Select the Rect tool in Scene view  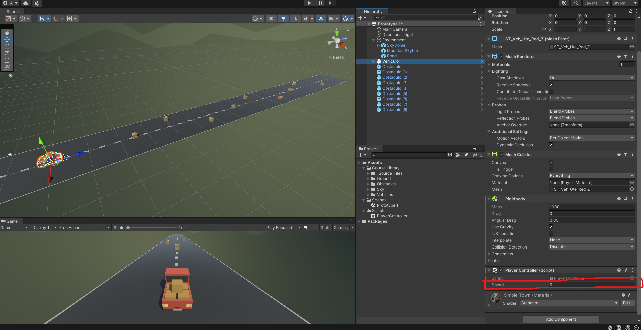coord(7,61)
